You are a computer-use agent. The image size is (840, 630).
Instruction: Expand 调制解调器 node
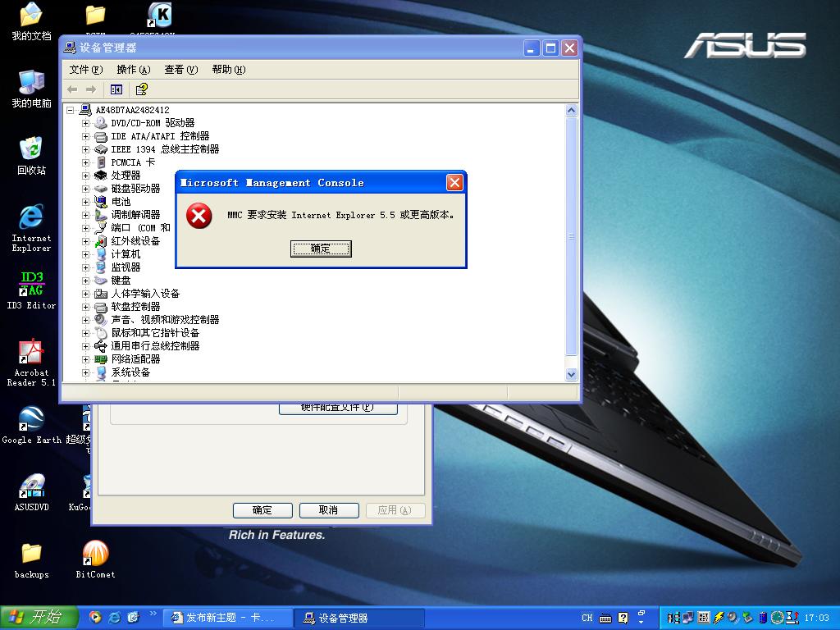(x=85, y=215)
